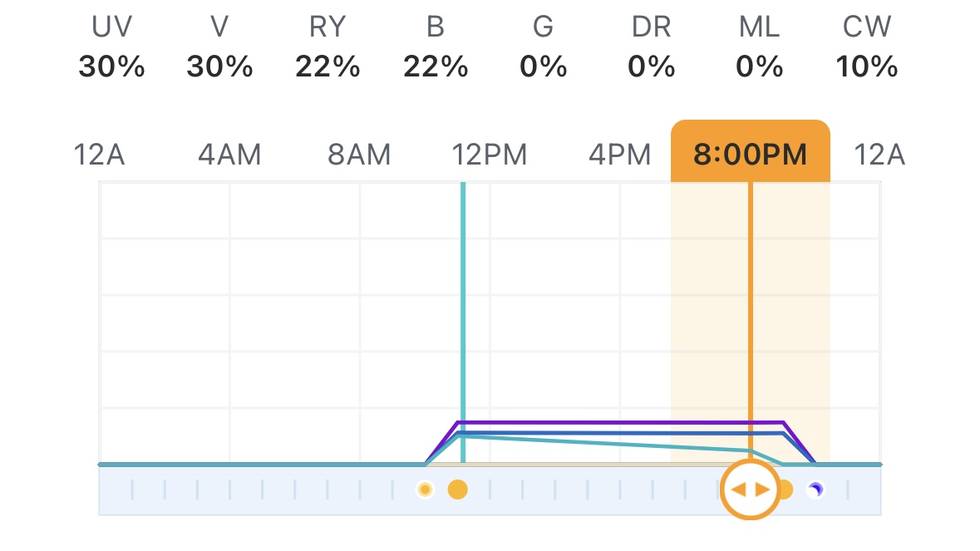Select the UV channel at 30%
Viewport: 980px width, 551px height.
click(x=111, y=48)
